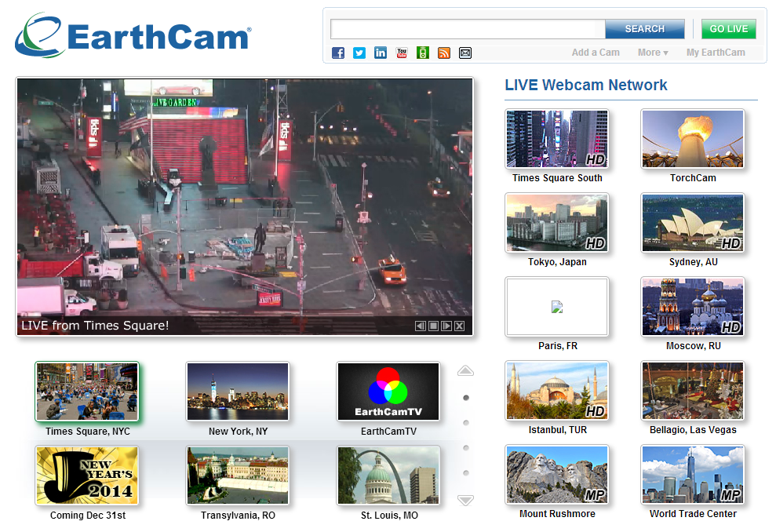Focus the search text field
776x532 pixels.
click(x=468, y=29)
